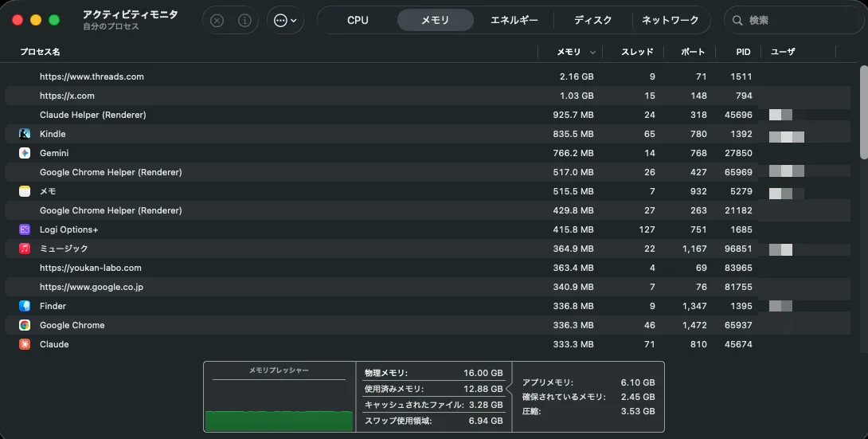The image size is (868, 439).
Task: Select the Kindle process name
Action: [53, 134]
